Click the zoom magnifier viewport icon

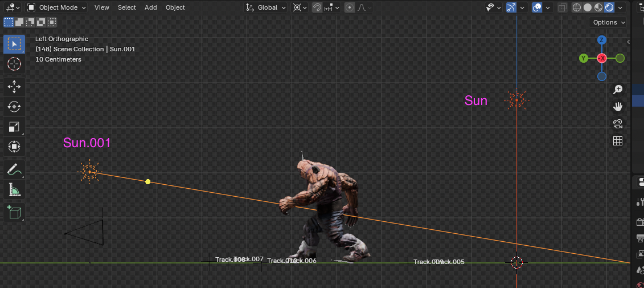(x=618, y=90)
